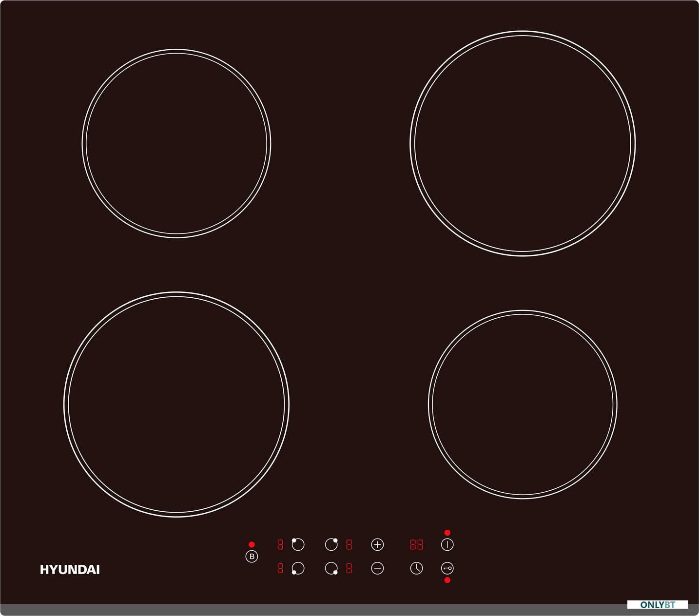699x616 pixels.
Task: Click the HYUNDAI brand logo
Action: pos(70,570)
